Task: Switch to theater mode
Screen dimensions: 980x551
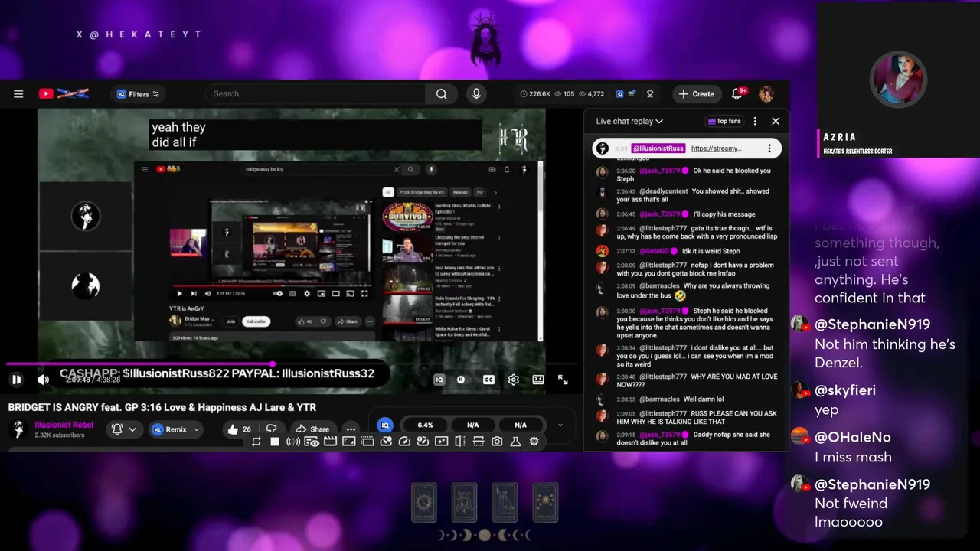Action: point(538,380)
